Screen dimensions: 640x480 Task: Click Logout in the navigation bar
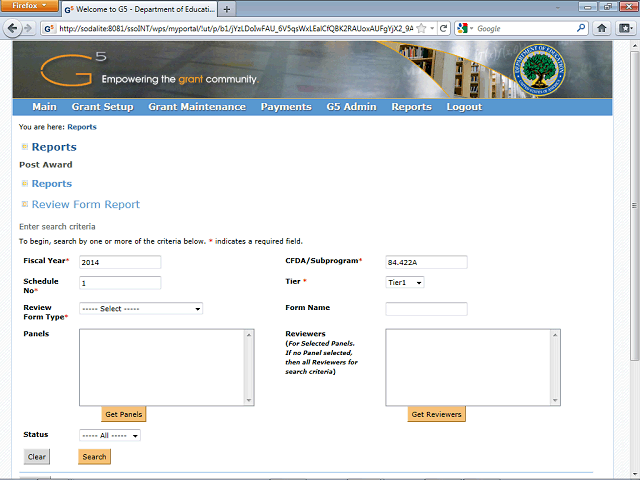[x=464, y=107]
